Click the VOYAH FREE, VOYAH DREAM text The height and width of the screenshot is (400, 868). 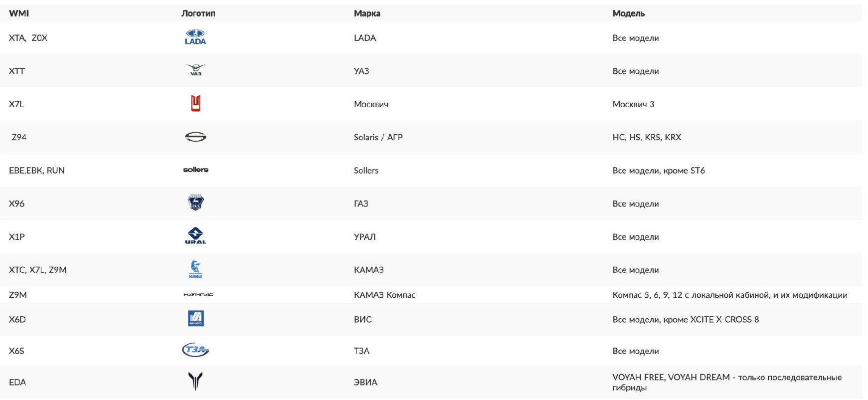[x=671, y=378]
